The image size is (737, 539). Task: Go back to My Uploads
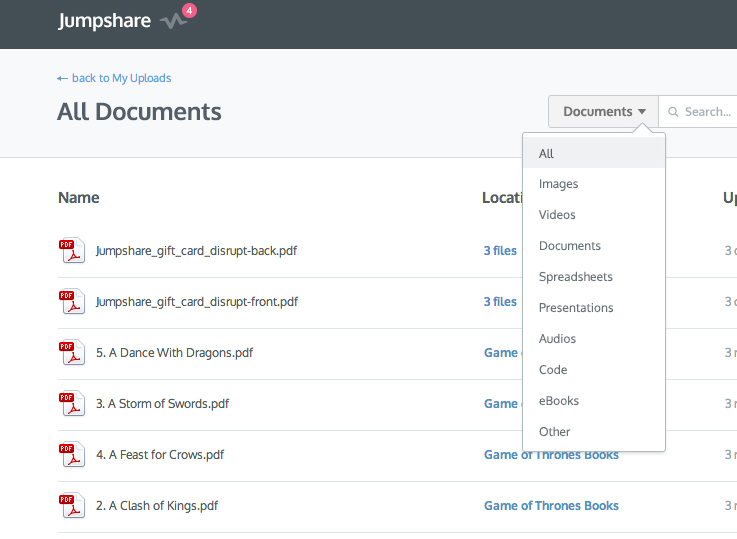point(114,78)
